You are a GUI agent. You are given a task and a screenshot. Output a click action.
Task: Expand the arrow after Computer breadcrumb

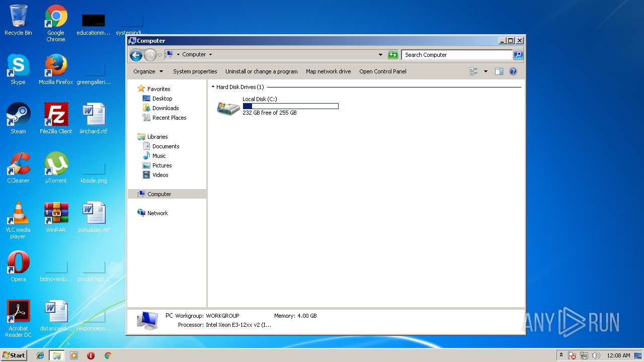[210, 55]
